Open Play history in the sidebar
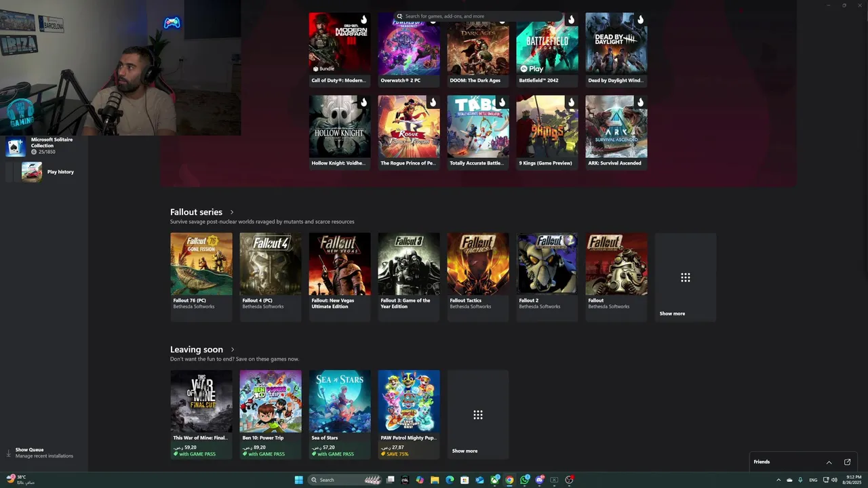The width and height of the screenshot is (868, 488). [x=43, y=171]
